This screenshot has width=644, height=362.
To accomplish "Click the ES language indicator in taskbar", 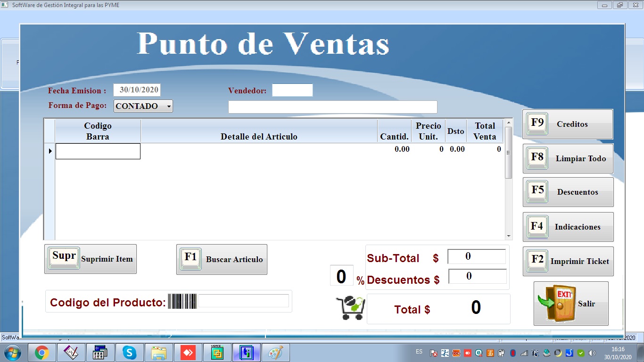I will [419, 352].
